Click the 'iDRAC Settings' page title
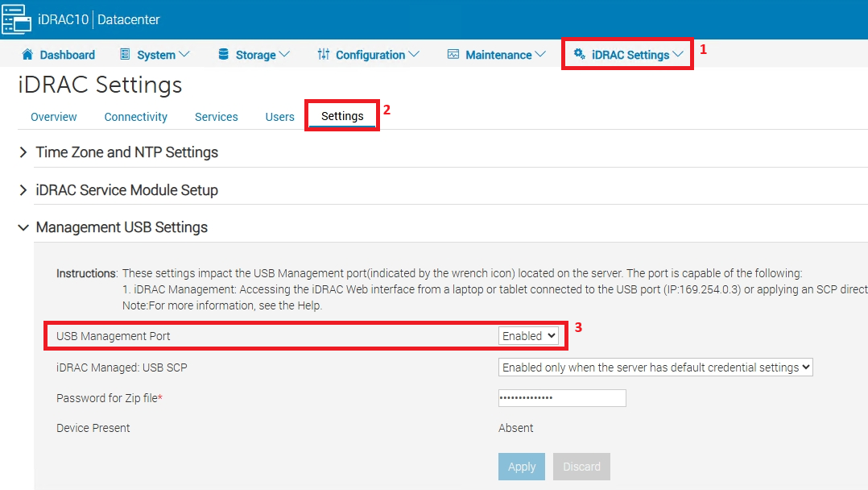 [100, 85]
